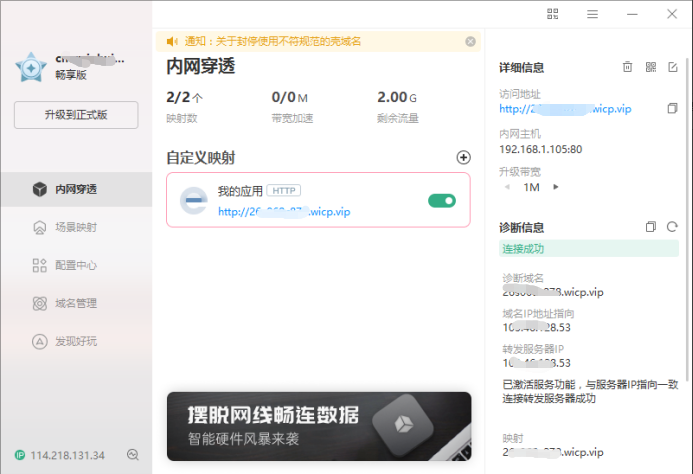This screenshot has height=474, width=693.
Task: Edit mapping details icon
Action: pos(673,67)
